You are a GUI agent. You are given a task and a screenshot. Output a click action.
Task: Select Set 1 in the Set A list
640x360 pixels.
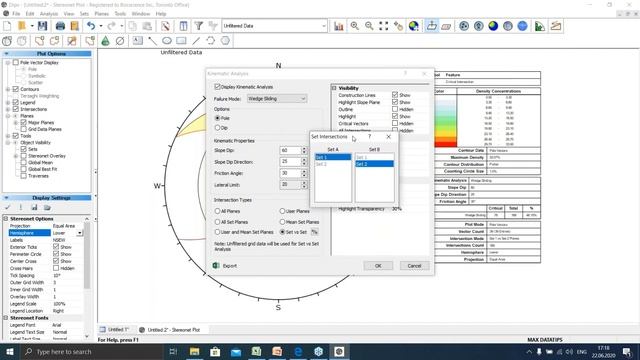333,157
